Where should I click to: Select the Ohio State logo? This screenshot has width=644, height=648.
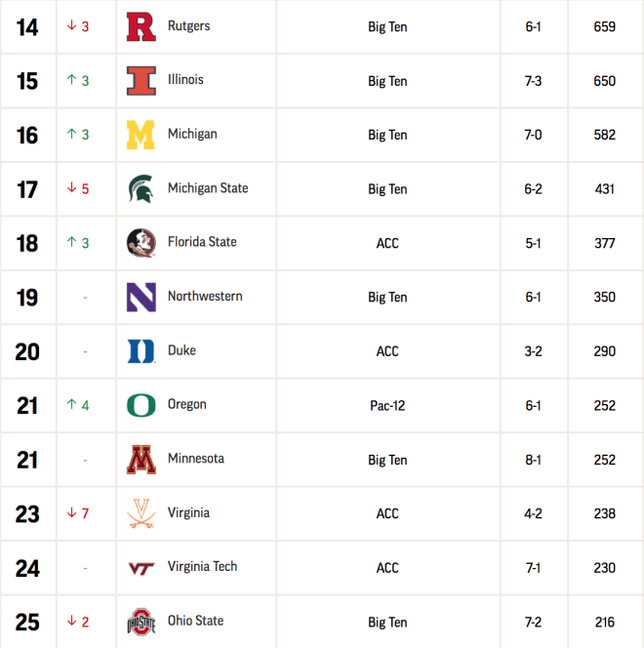tap(141, 622)
